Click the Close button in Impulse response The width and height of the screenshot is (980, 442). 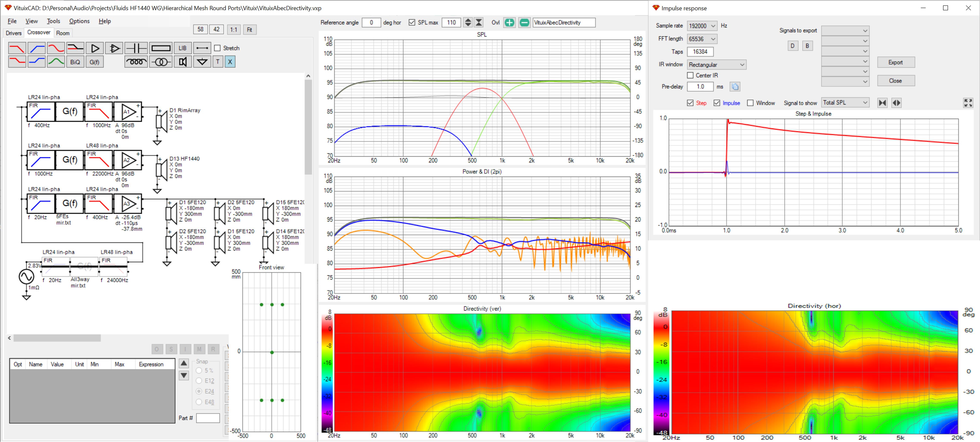tap(896, 80)
